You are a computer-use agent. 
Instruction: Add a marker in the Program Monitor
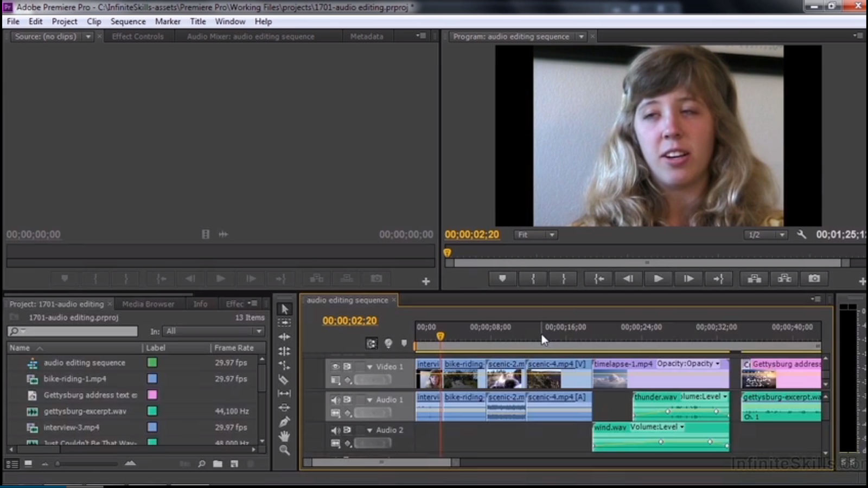(502, 279)
